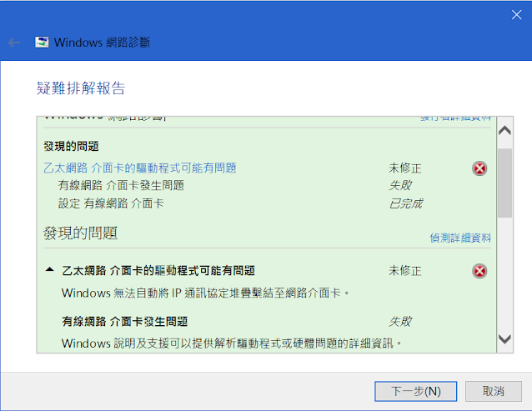The image size is (532, 411).
Task: Click the 已完成 status text
Action: pos(405,203)
